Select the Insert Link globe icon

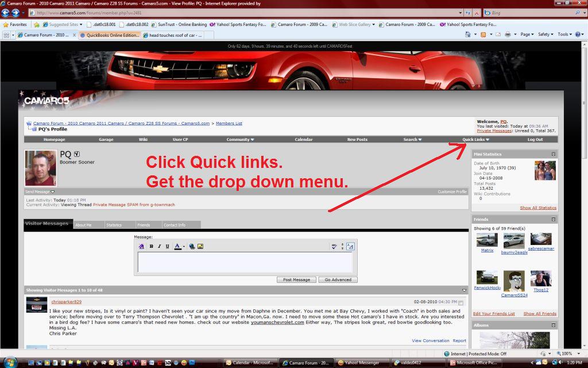tap(191, 246)
